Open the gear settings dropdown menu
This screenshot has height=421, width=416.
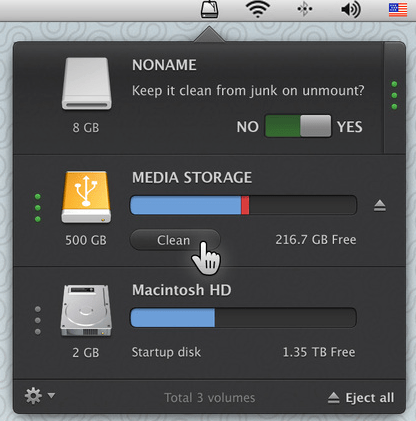point(40,396)
